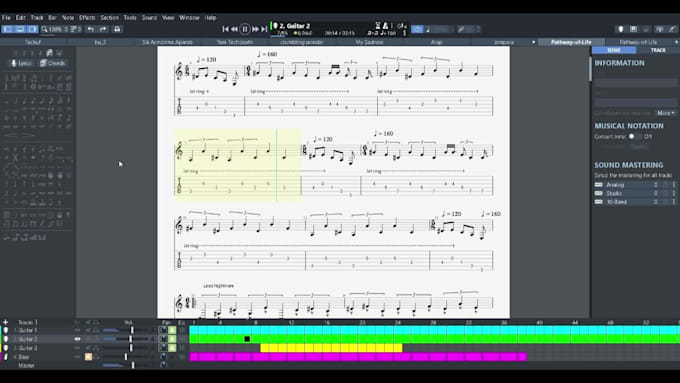This screenshot has height=383, width=680.
Task: Add a new track with plus icon
Action: click(x=6, y=322)
